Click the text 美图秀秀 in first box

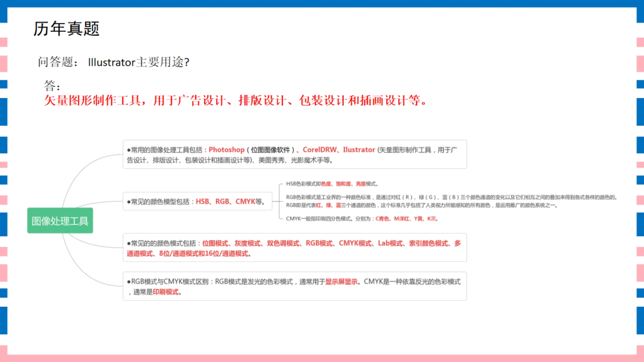coord(271,160)
